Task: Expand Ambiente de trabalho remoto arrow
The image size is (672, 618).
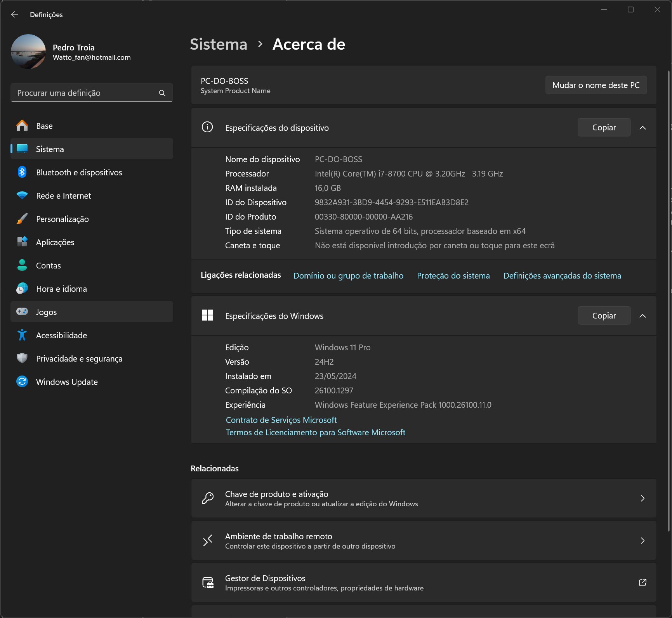Action: (642, 540)
